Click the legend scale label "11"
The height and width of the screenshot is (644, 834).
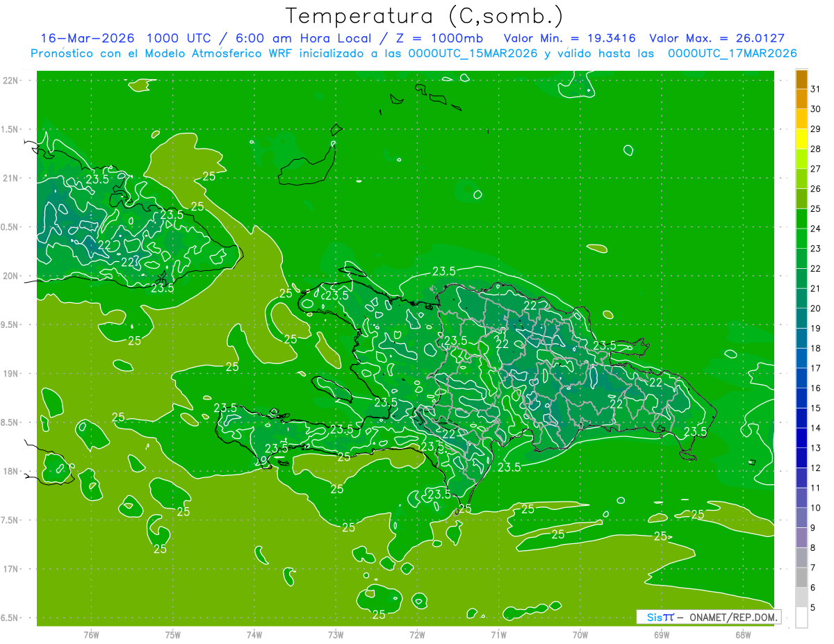[x=816, y=488]
